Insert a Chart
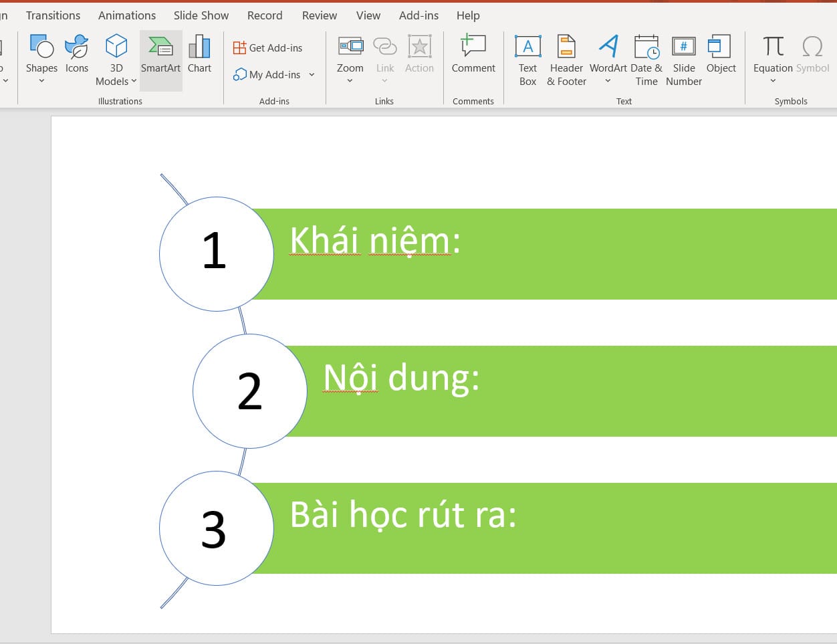The width and height of the screenshot is (837, 644). click(199, 53)
